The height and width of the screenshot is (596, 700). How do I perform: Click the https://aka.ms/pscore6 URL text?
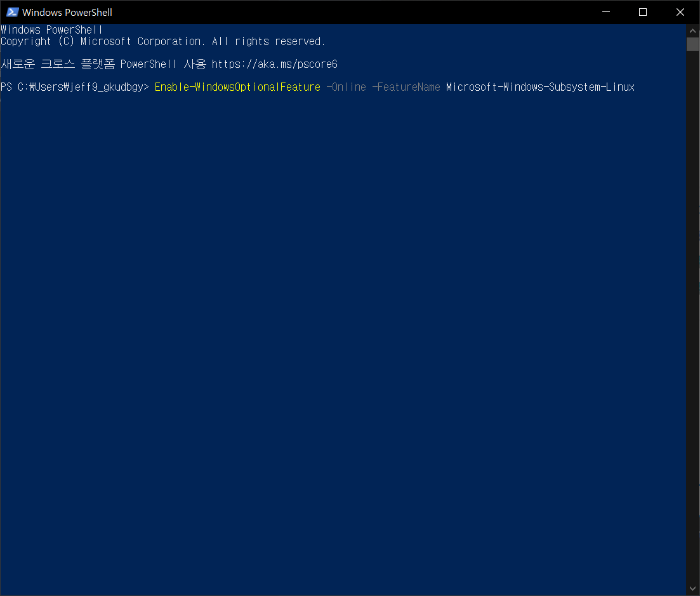[274, 64]
